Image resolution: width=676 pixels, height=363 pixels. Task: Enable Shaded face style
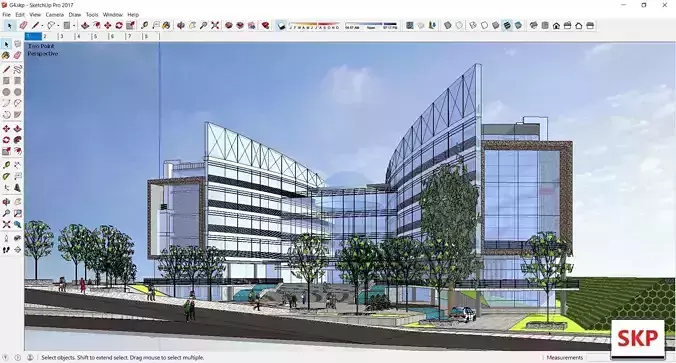(x=496, y=25)
